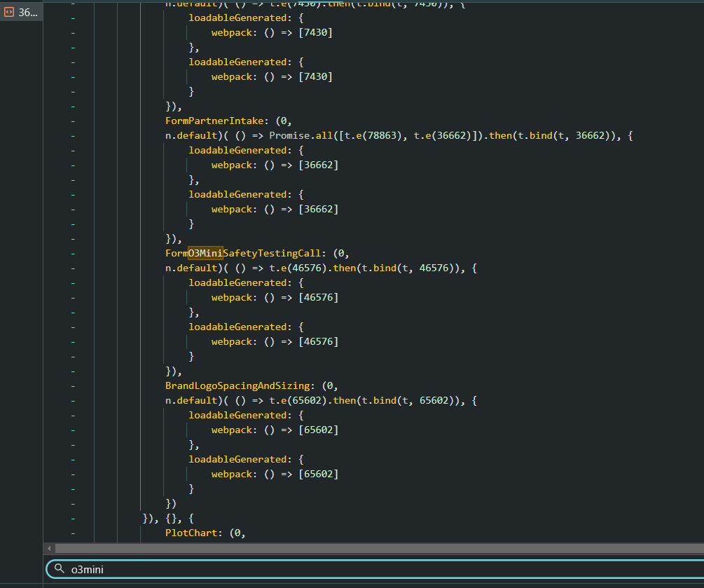Image resolution: width=704 pixels, height=588 pixels.
Task: Click the BrandLogoSpacingAndSizing property name
Action: tap(237, 386)
